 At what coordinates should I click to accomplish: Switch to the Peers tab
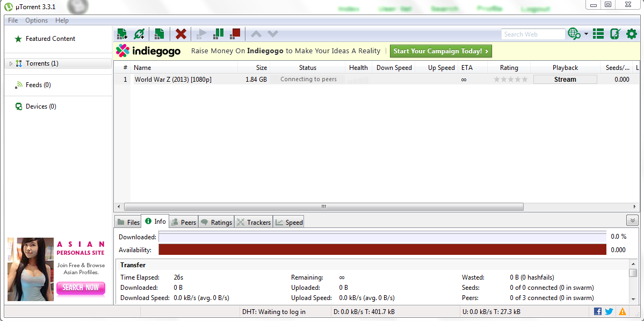pyautogui.click(x=184, y=223)
